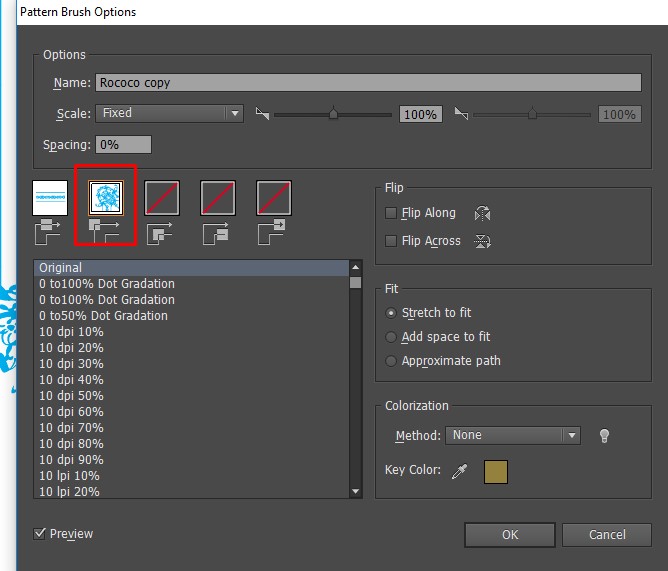The width and height of the screenshot is (668, 571).
Task: Select the empty end tile
Action: (274, 198)
